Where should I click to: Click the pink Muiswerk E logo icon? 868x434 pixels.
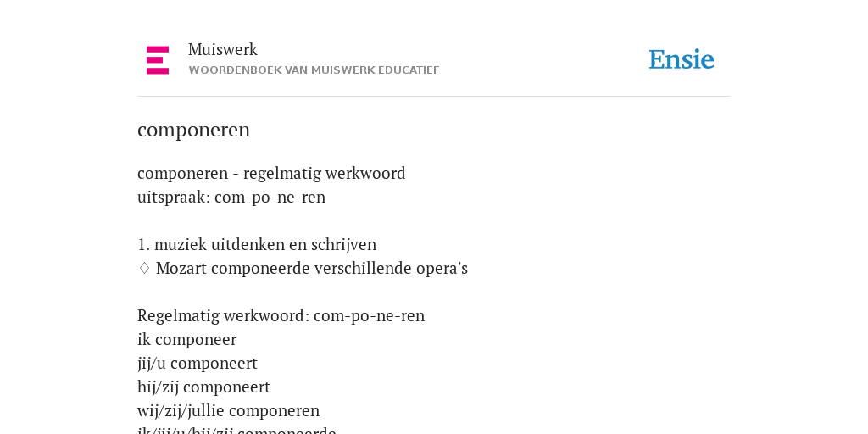coord(158,60)
